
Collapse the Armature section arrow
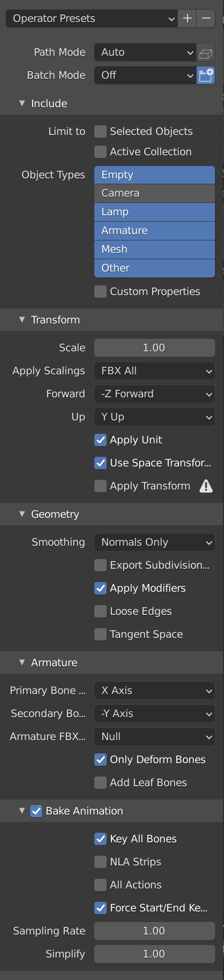point(22,662)
